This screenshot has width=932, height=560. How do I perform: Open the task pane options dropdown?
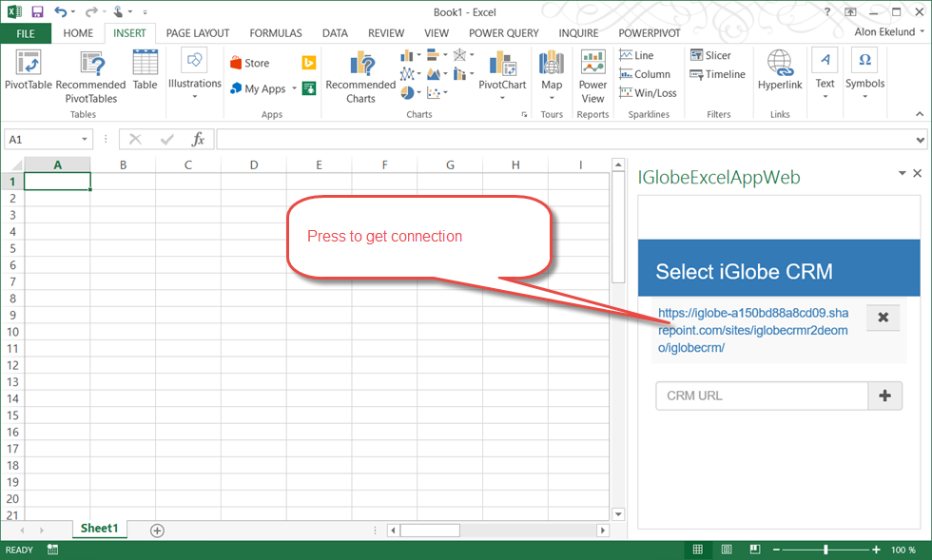[x=902, y=173]
